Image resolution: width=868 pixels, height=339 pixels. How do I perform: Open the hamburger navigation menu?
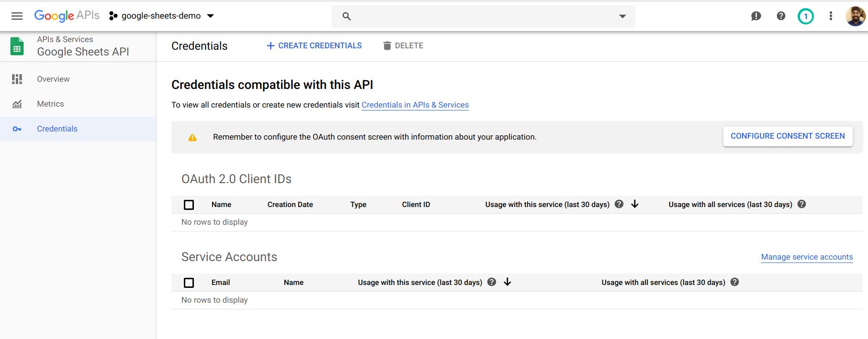[17, 16]
